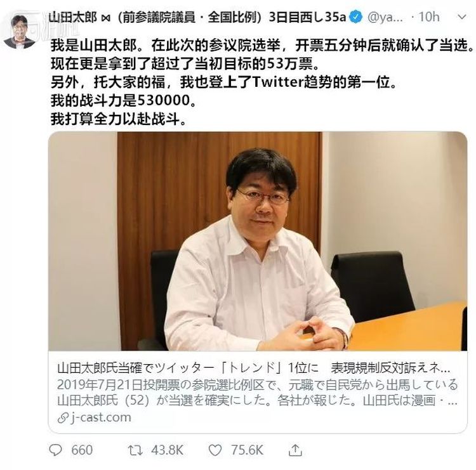The height and width of the screenshot is (470, 476).
Task: Open the author's profile avatar
Action: [x=20, y=32]
